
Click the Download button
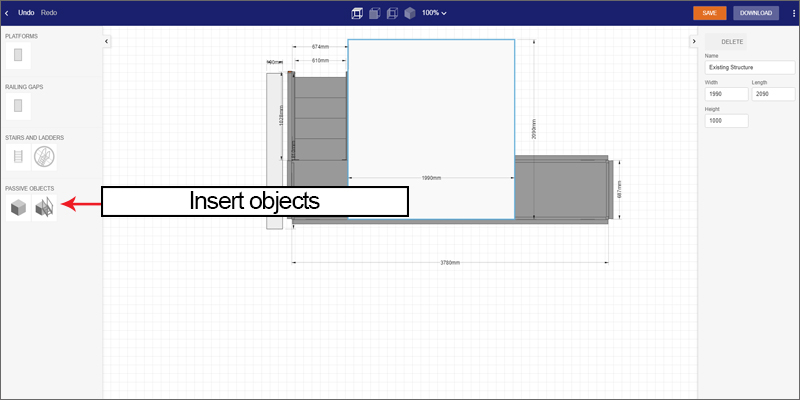[x=755, y=13]
